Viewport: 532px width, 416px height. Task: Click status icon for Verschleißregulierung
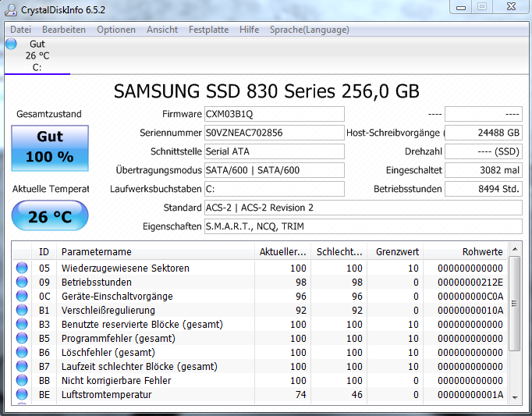[22, 310]
